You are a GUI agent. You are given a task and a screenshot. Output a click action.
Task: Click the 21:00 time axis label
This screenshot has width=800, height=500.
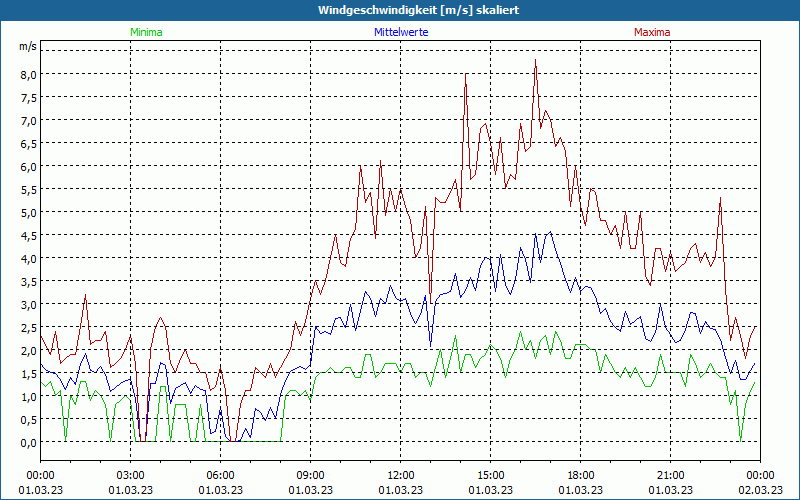(670, 476)
